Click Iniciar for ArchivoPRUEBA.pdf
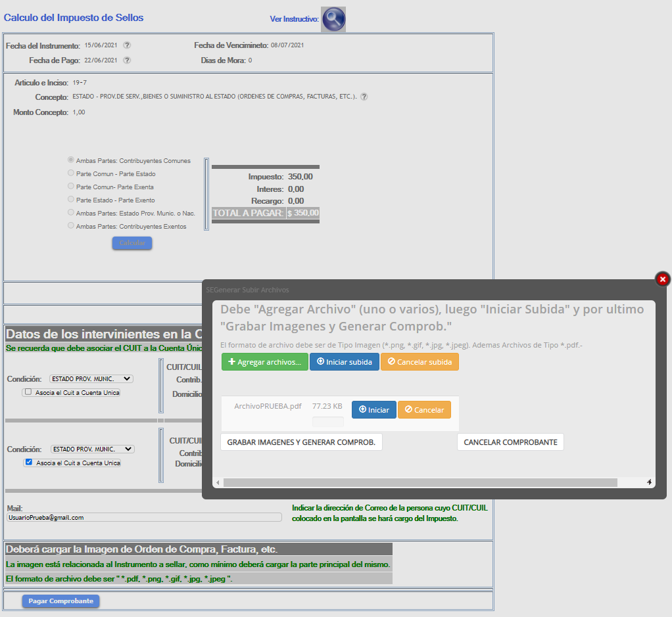The height and width of the screenshot is (617, 672). click(x=374, y=410)
